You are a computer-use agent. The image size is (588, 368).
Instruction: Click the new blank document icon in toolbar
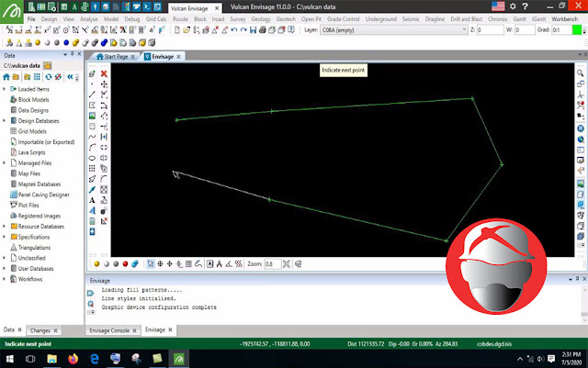click(x=177, y=30)
